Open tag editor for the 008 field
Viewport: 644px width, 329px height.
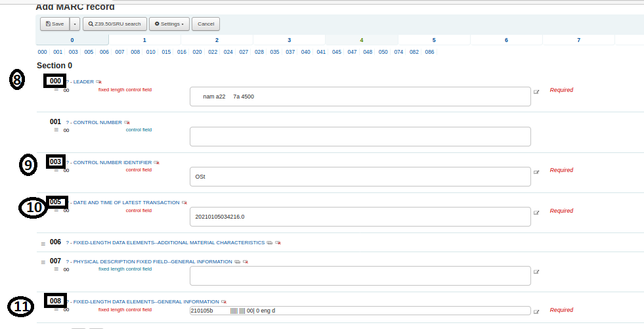tap(536, 312)
